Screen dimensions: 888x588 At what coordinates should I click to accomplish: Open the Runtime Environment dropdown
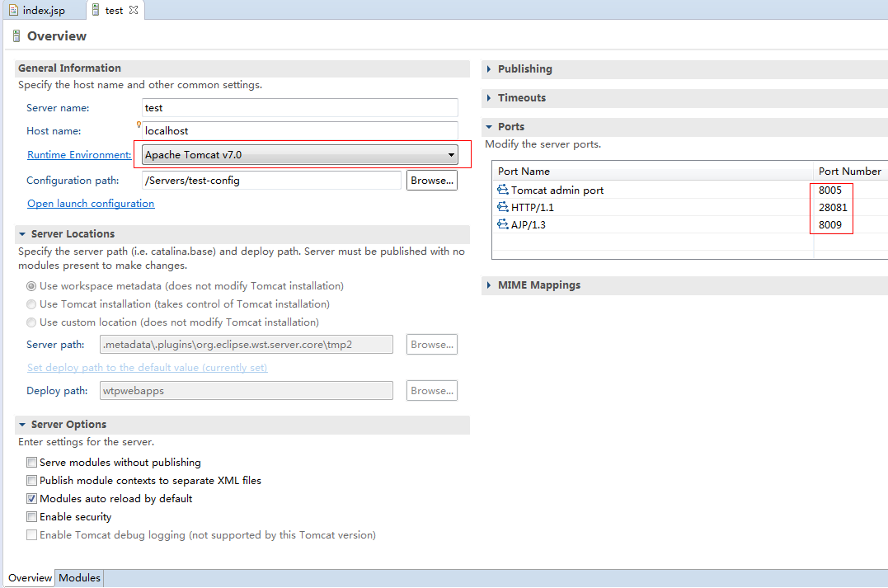pos(299,155)
